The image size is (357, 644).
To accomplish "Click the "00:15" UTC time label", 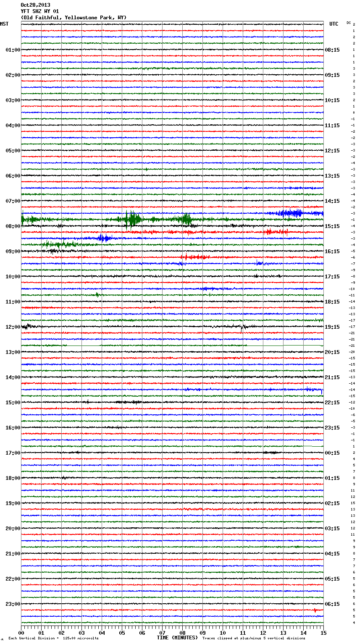I will pos(332,453).
